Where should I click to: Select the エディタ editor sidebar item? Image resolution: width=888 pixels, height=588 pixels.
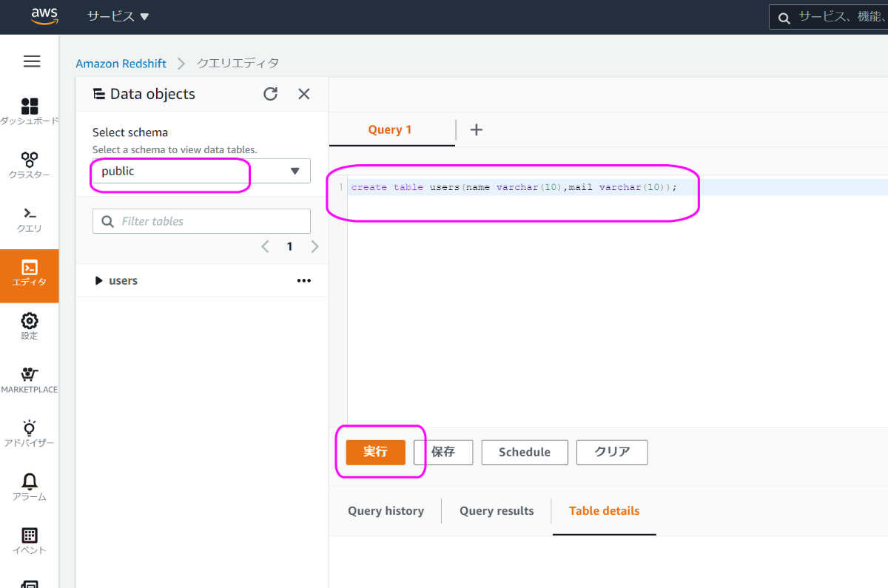30,276
